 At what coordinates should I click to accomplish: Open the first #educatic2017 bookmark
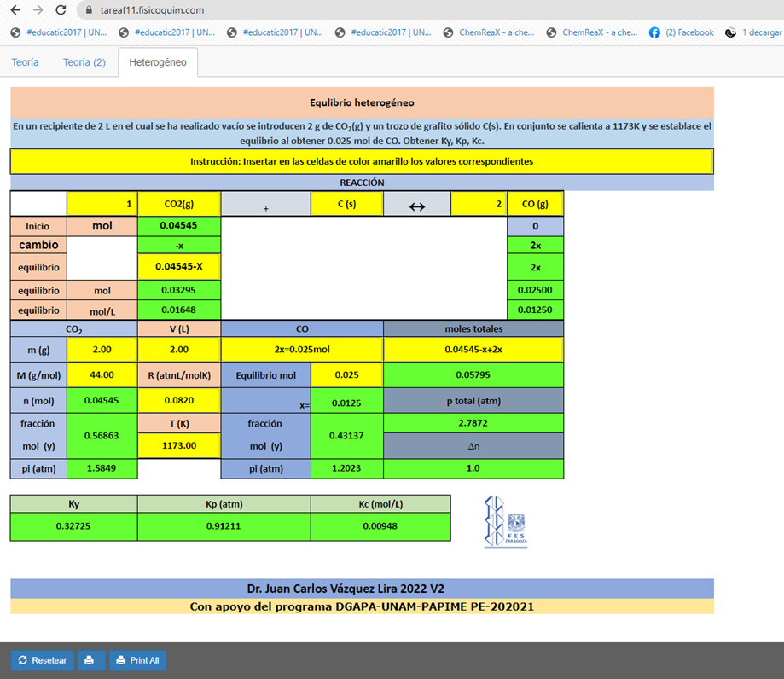pos(59,32)
